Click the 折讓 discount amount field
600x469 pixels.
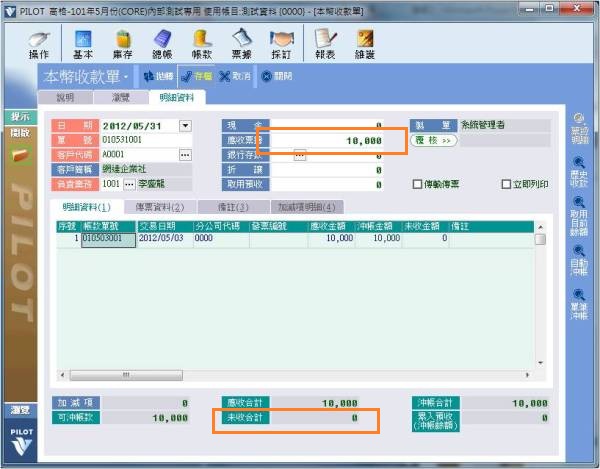326,170
